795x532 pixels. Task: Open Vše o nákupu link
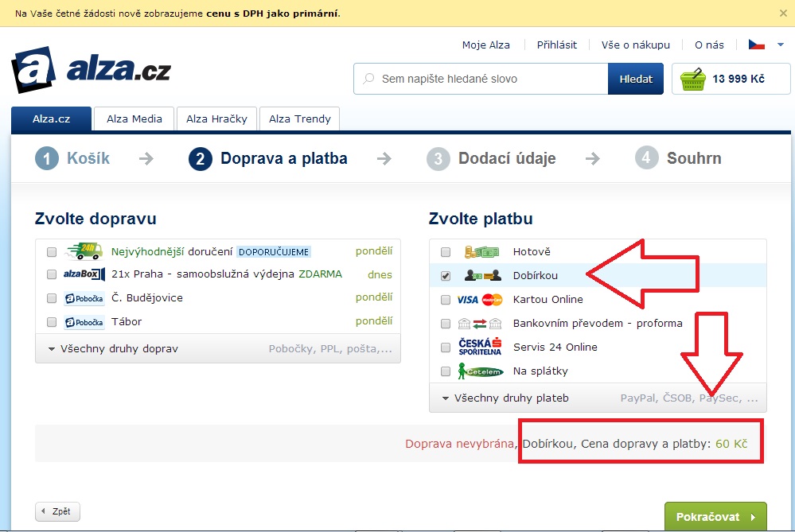[635, 45]
